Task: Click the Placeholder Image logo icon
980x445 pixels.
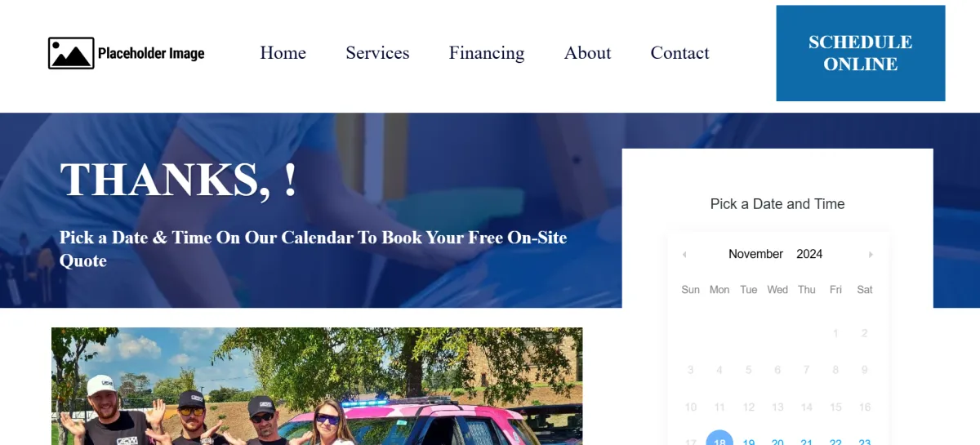Action: click(71, 53)
